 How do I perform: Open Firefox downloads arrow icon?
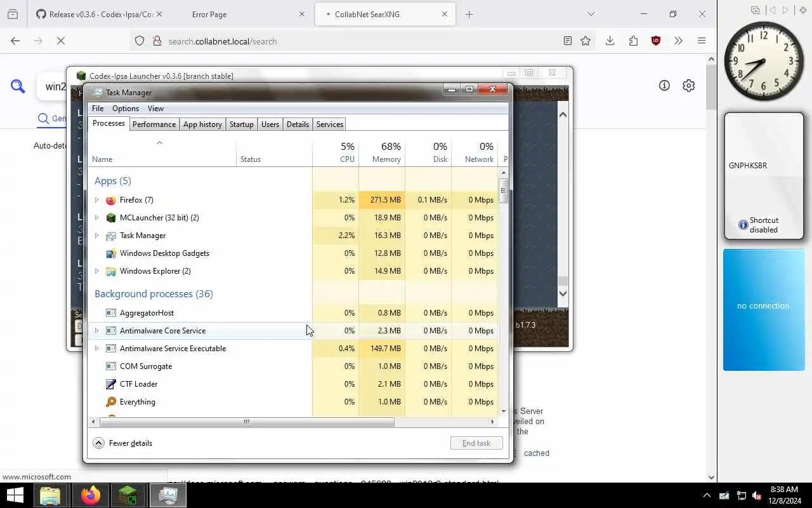[x=610, y=41]
